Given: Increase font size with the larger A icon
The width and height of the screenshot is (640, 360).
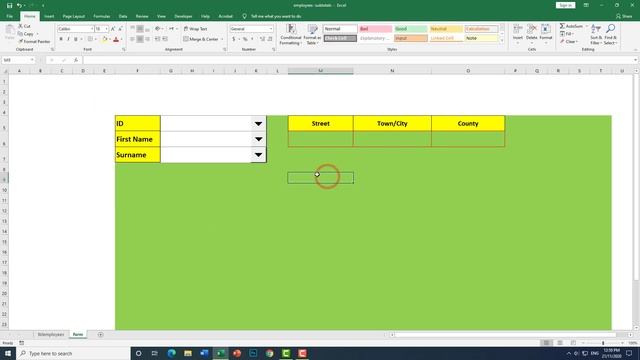Looking at the screenshot, I should pos(113,29).
